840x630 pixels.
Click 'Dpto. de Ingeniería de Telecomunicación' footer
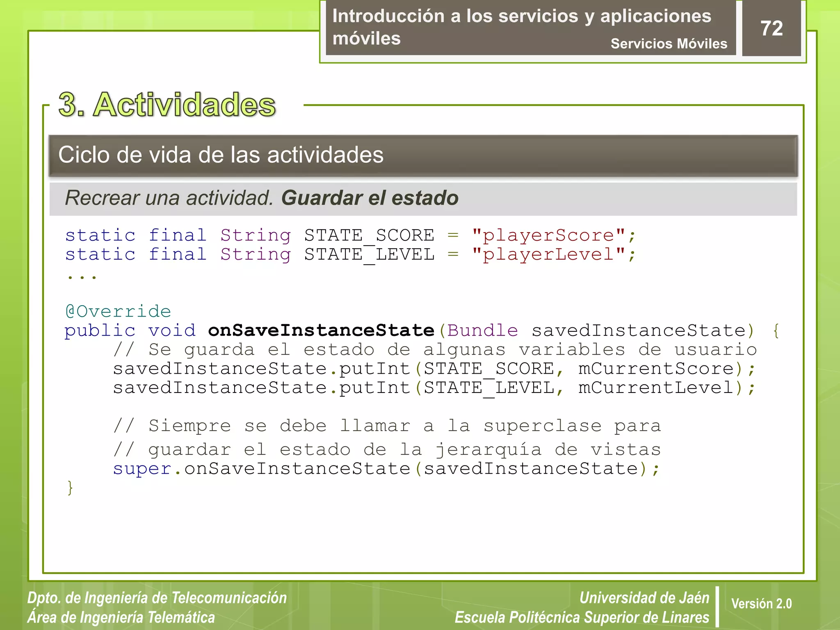tap(157, 598)
